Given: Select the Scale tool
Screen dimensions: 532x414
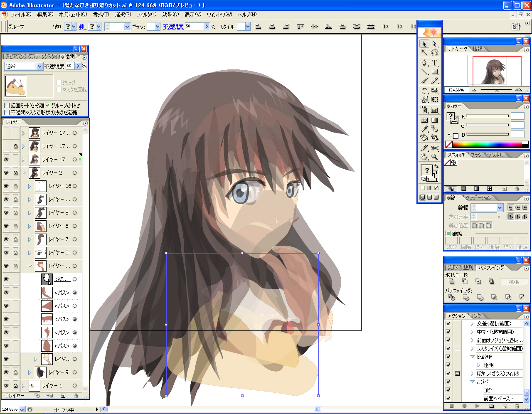Looking at the screenshot, I should [435, 91].
